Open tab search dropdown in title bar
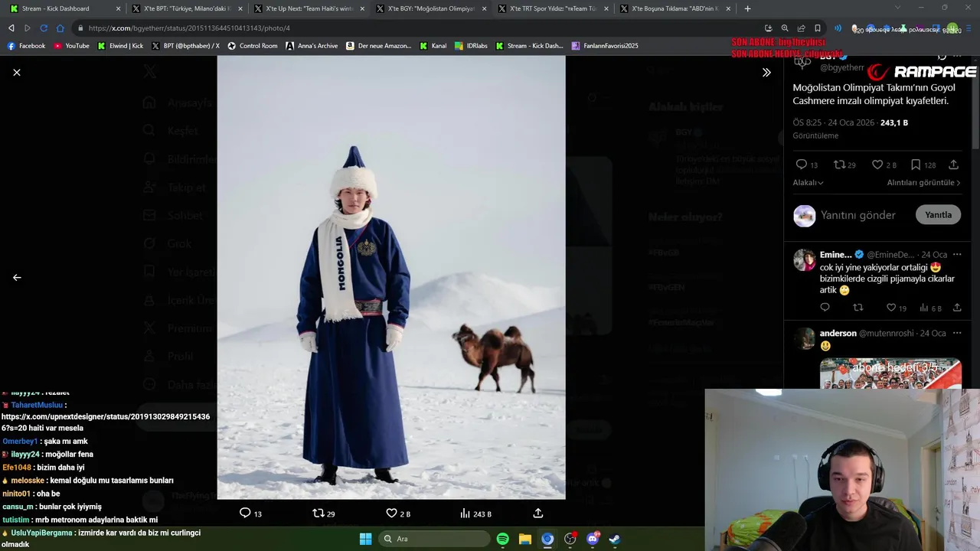The height and width of the screenshot is (551, 980). [898, 8]
